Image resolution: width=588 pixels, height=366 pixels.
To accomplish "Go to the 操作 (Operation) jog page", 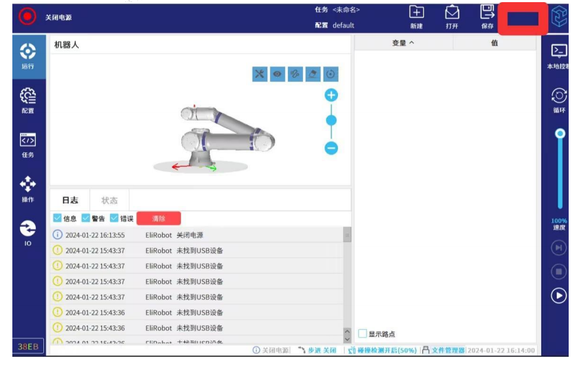I will (28, 189).
